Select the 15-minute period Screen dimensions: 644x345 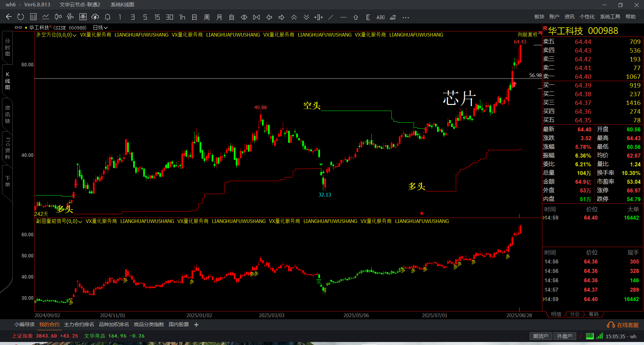point(157,17)
